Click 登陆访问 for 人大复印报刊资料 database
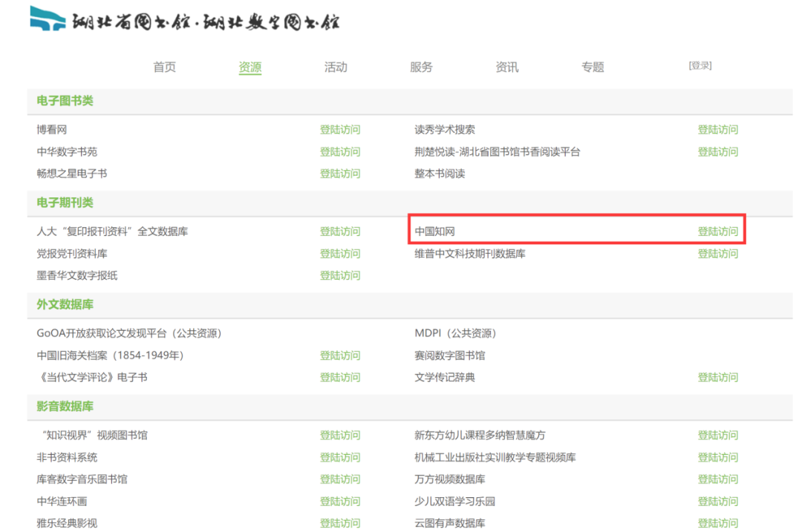Viewport: 802px width, 532px height. [x=340, y=231]
